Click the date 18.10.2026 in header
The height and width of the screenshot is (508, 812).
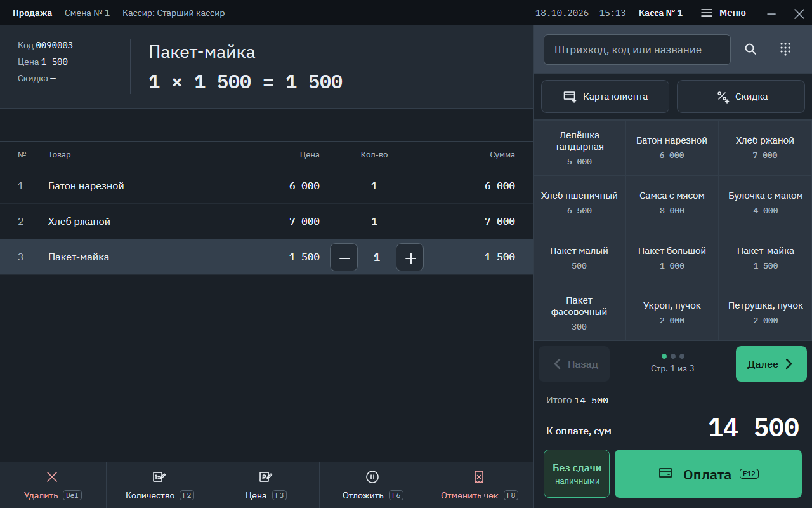[562, 13]
